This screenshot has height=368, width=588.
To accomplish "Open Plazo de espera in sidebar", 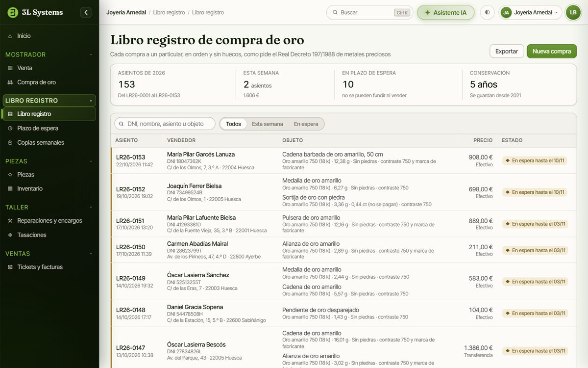I will pyautogui.click(x=49, y=128).
